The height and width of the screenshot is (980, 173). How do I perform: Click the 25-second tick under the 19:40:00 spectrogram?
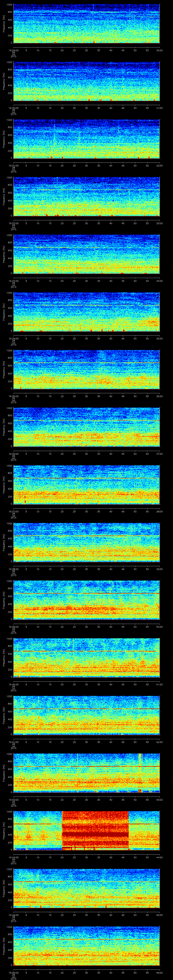(x=74, y=684)
